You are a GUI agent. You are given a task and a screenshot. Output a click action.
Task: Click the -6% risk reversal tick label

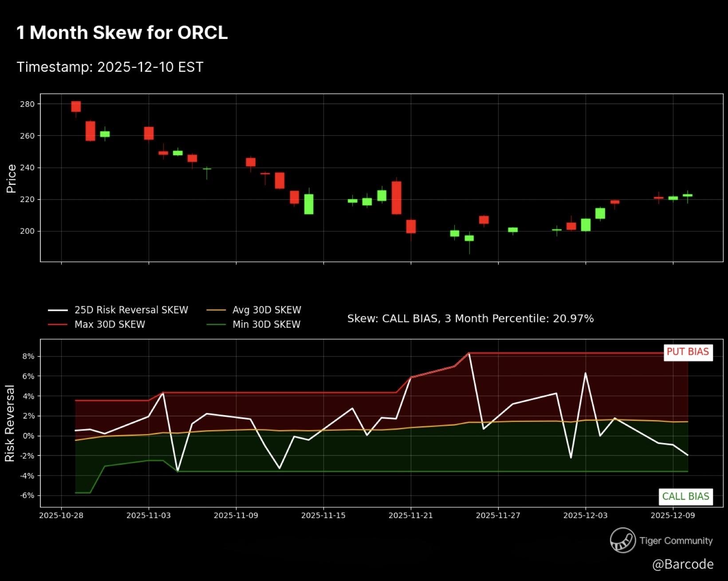27,495
